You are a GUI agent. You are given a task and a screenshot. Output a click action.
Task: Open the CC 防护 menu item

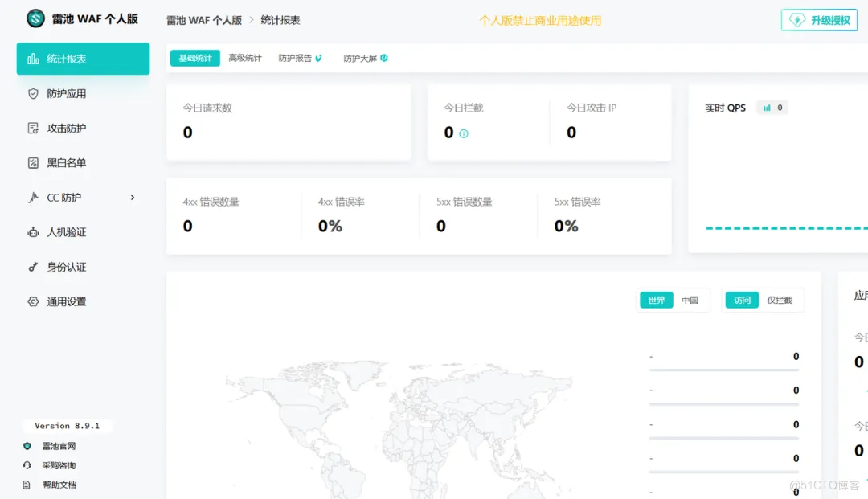coord(64,198)
